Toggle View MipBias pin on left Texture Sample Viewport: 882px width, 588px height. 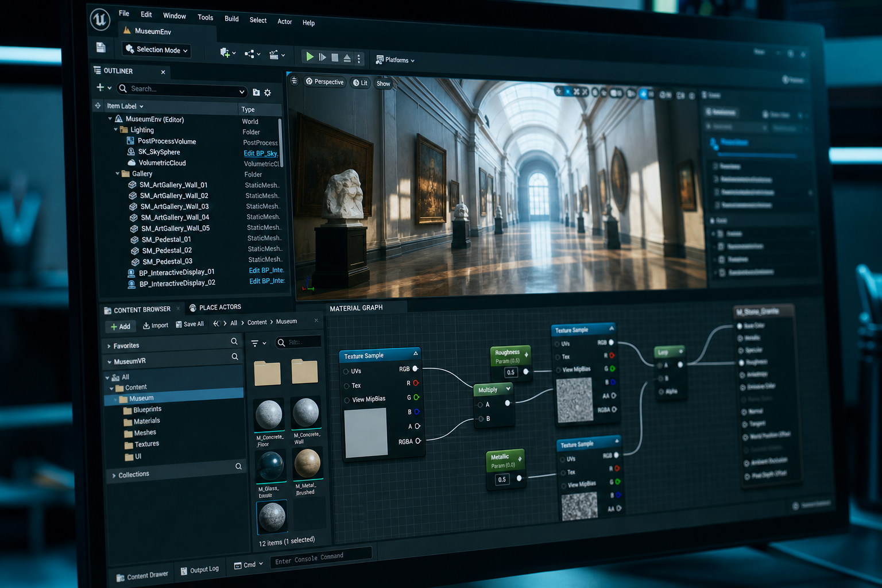pyautogui.click(x=347, y=400)
